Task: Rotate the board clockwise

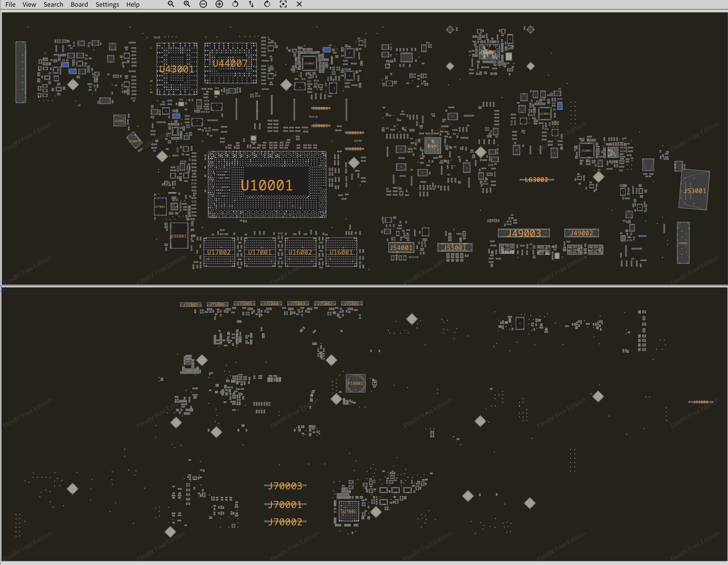Action: tap(267, 4)
